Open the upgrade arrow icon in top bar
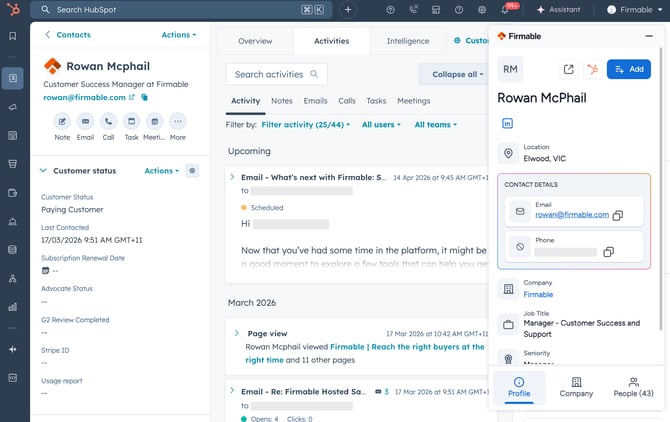Image resolution: width=670 pixels, height=422 pixels. [x=390, y=9]
